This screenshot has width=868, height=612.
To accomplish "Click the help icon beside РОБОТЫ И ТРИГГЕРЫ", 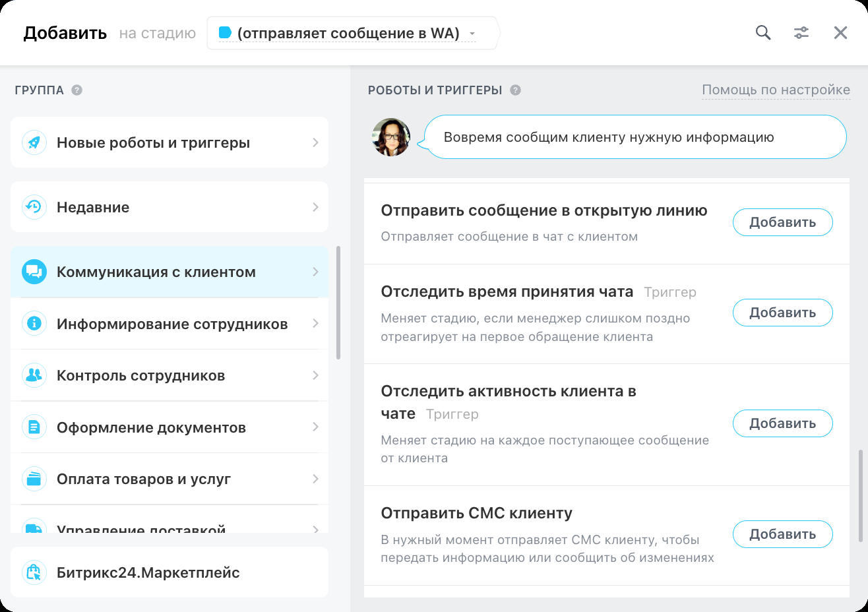I will point(516,90).
